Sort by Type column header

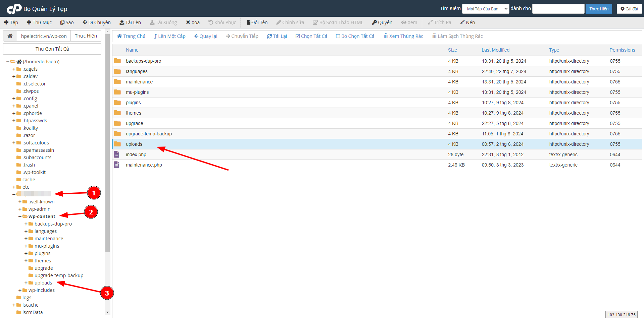tap(554, 50)
